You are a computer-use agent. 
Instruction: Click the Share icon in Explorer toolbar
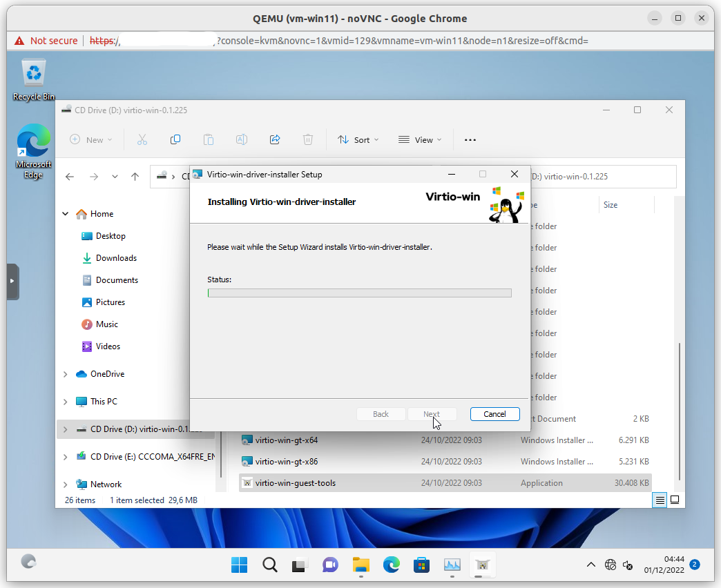pyautogui.click(x=275, y=139)
